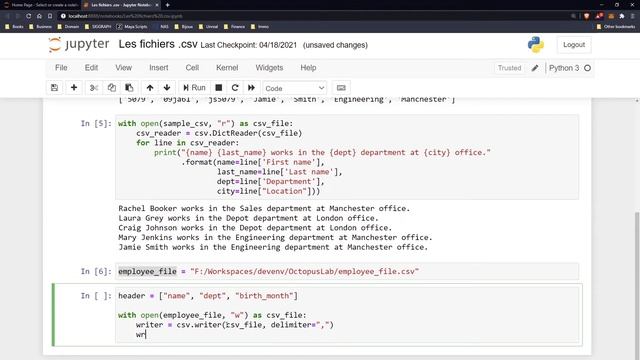Reload the page in the browser

click(29, 16)
